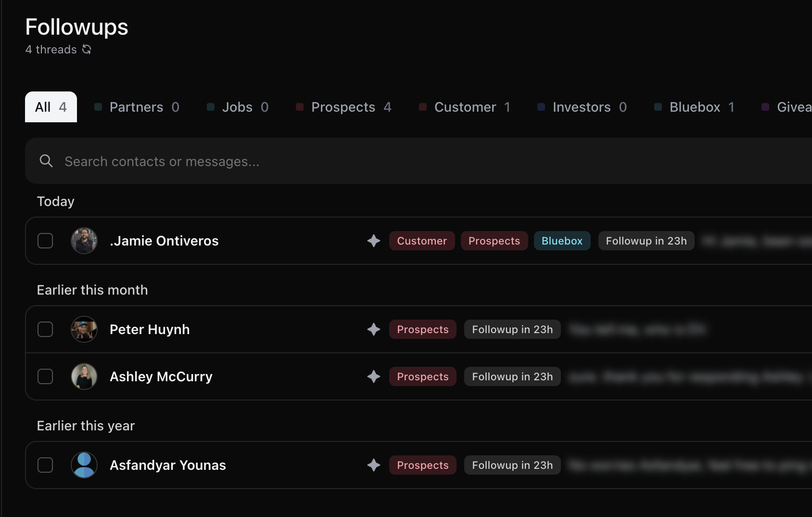Focus the Search contacts or messages field
Viewport: 812px width, 517px height.
[419, 161]
